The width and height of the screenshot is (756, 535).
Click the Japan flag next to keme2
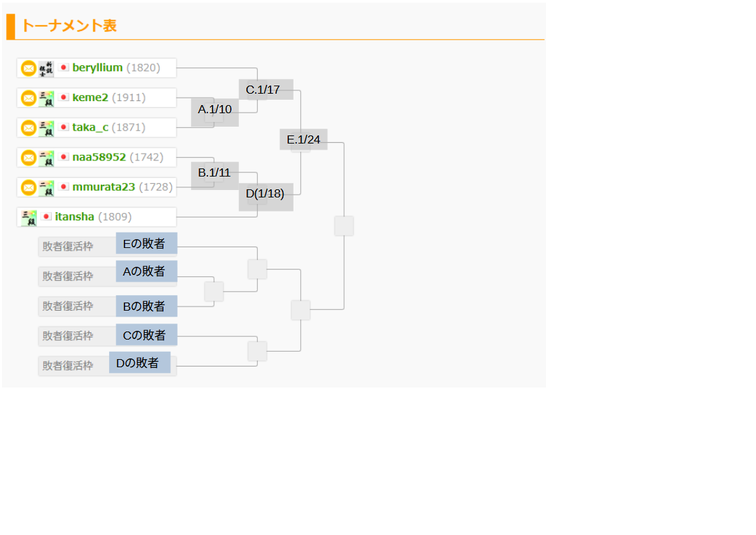[64, 98]
